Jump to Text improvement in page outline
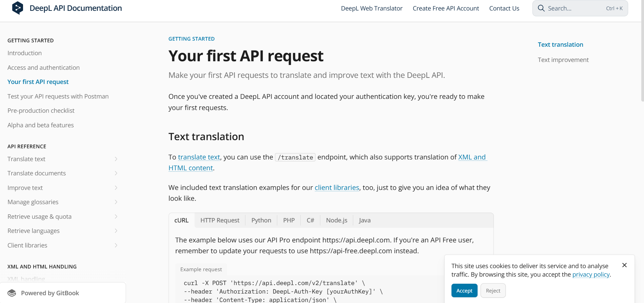Image resolution: width=644 pixels, height=303 pixels. (563, 60)
